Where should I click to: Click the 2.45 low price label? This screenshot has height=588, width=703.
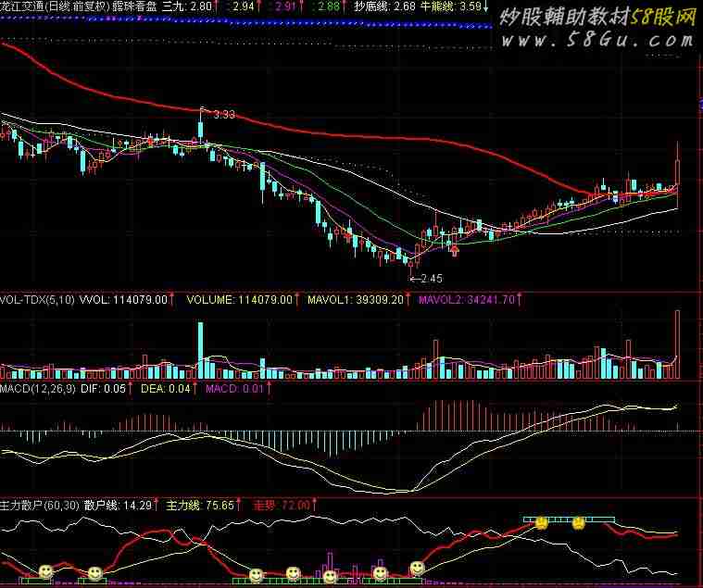[432, 279]
